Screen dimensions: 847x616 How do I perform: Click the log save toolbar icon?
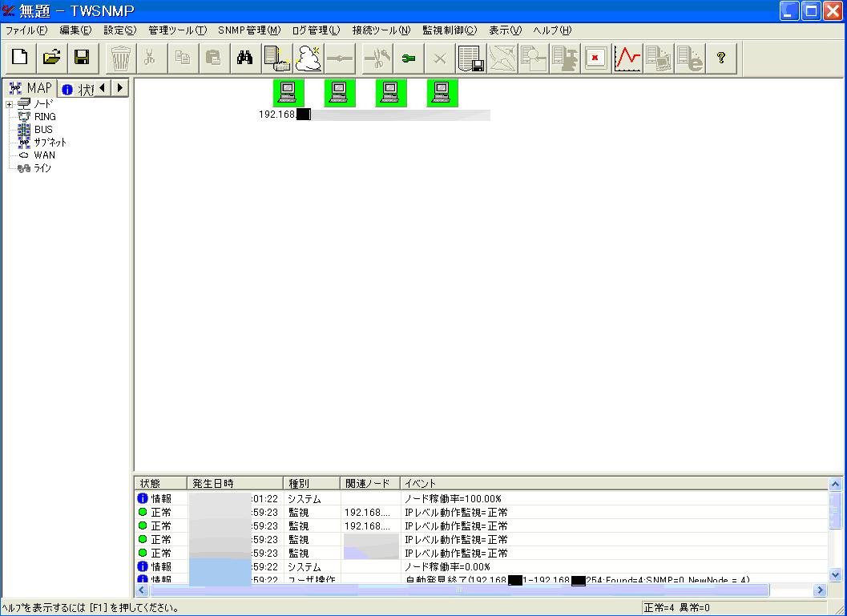coord(470,58)
